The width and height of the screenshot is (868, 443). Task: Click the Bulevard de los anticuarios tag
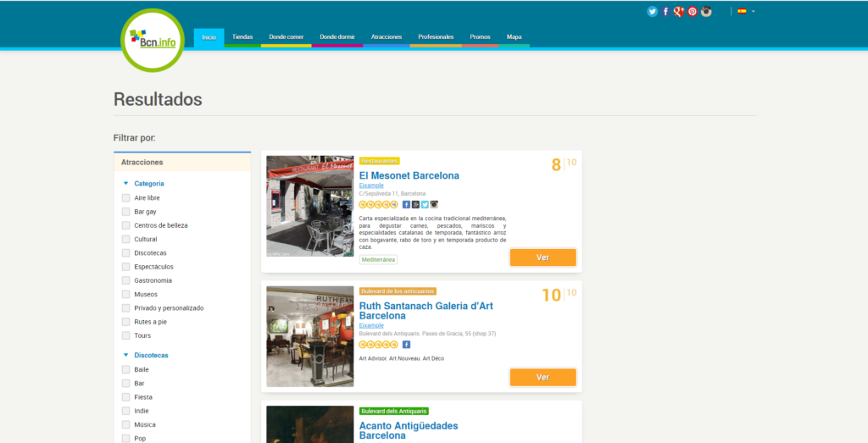click(x=398, y=291)
